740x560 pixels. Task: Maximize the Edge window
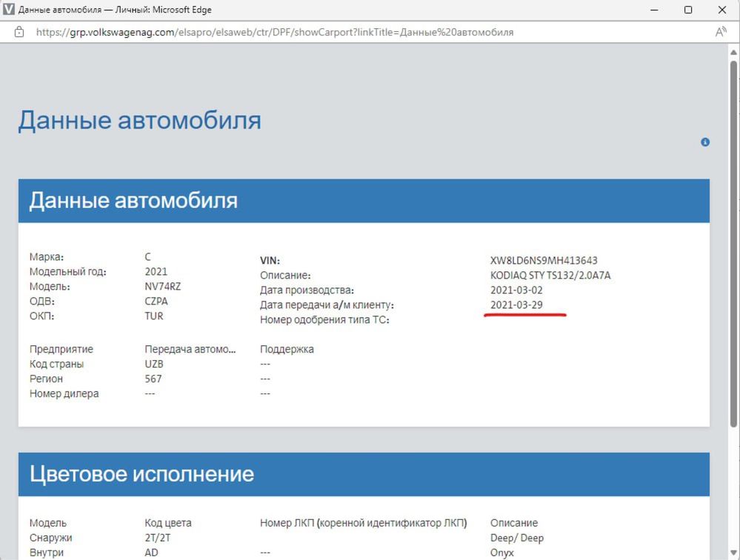pyautogui.click(x=688, y=10)
